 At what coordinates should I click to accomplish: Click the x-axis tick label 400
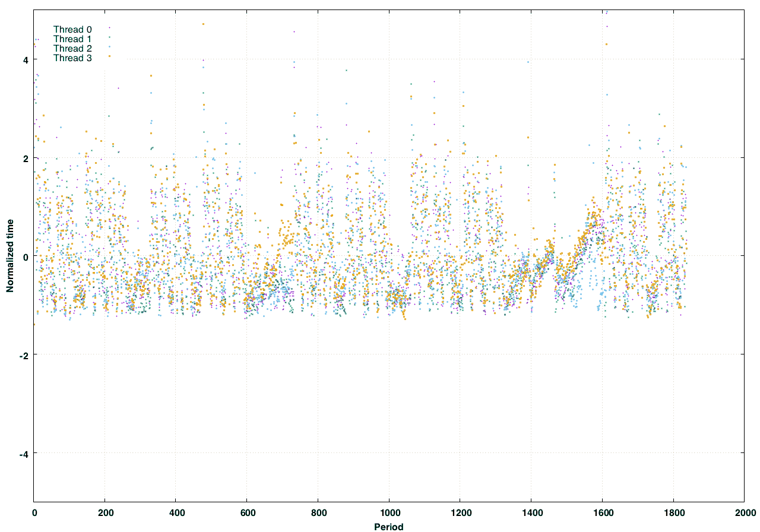click(x=176, y=512)
